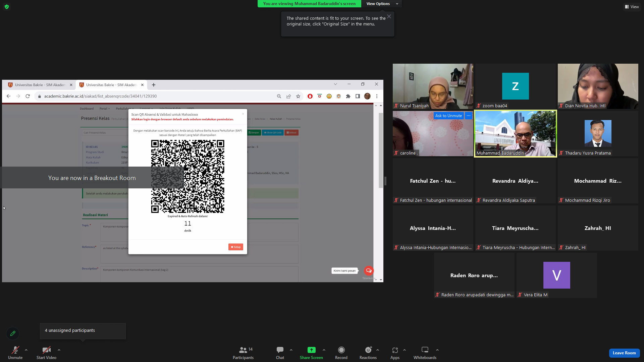Open the Portal menu on the shared page

click(x=105, y=109)
